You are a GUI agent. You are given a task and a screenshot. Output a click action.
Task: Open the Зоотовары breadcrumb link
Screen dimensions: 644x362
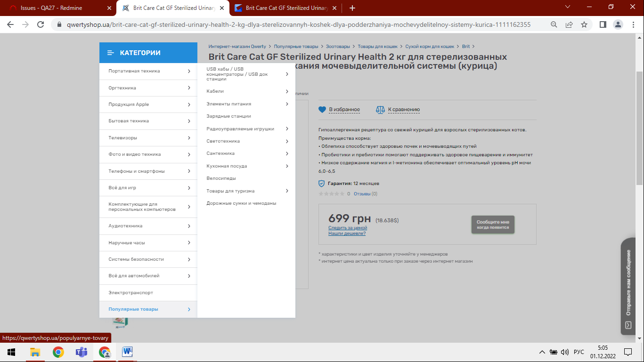(x=338, y=47)
